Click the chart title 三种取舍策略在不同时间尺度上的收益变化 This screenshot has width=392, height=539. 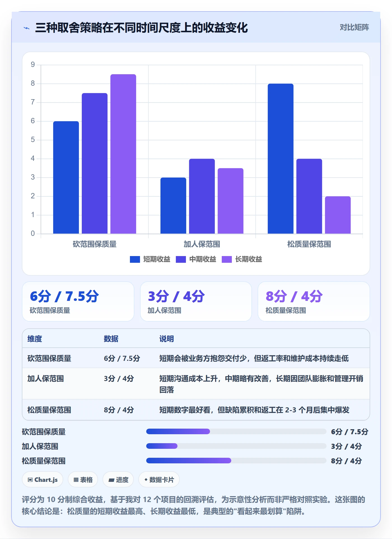141,28
